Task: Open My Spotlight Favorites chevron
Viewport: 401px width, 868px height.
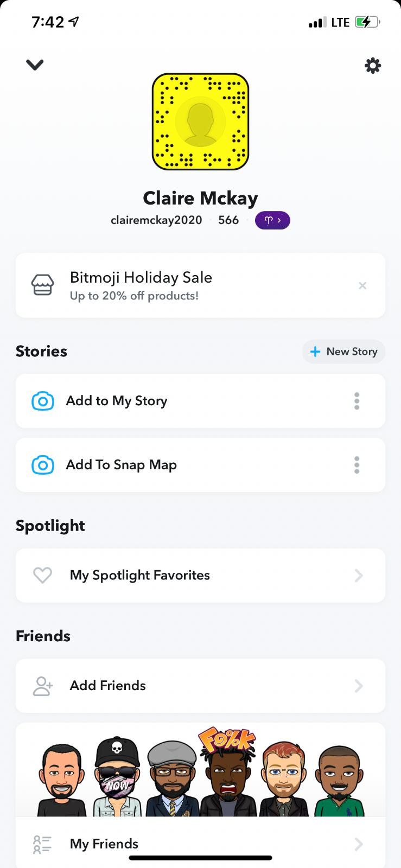Action: pyautogui.click(x=359, y=575)
